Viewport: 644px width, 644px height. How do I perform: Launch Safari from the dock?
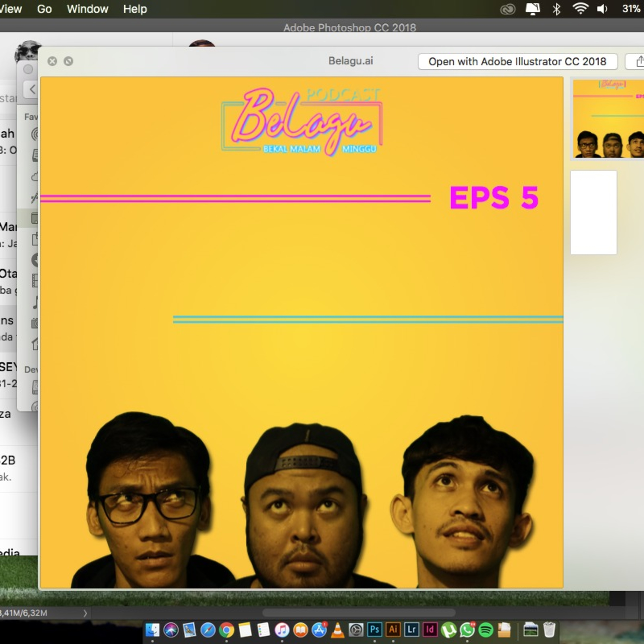(208, 630)
